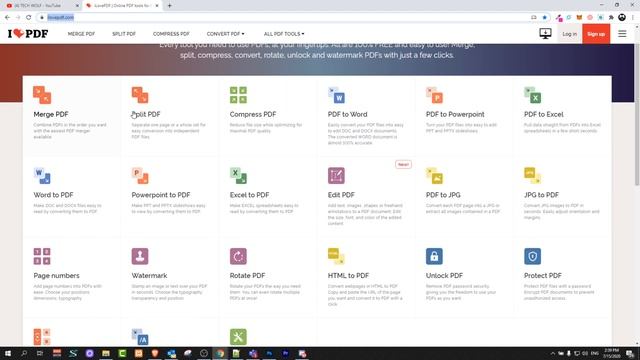Viewport: 640px width, 360px height.
Task: Open the Merge PDF tool icon
Action: coord(42,95)
